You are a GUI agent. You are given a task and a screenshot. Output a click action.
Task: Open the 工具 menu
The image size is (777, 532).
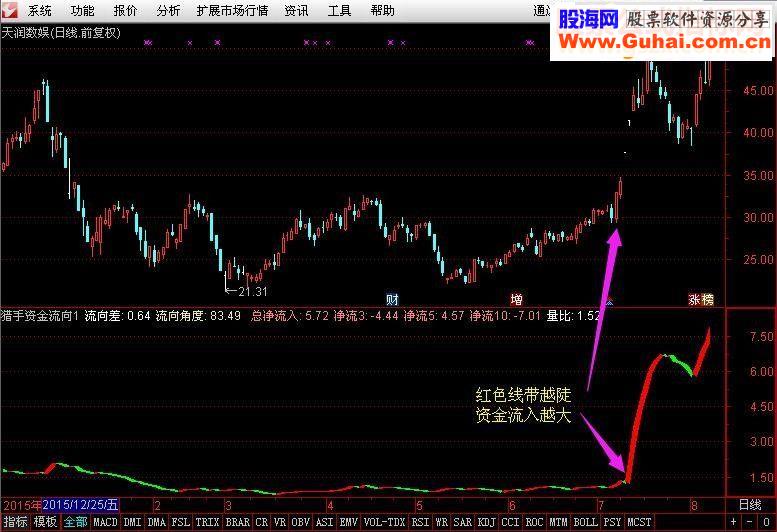click(x=339, y=10)
